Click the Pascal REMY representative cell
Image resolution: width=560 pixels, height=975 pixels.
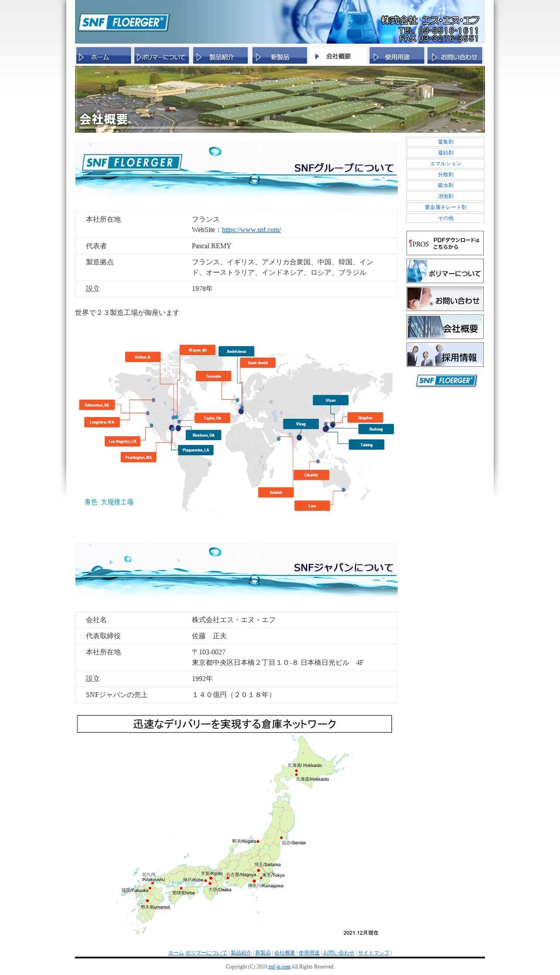tap(212, 246)
